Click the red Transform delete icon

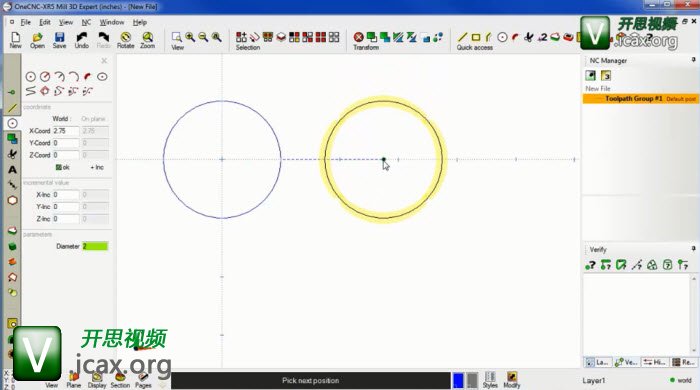(x=358, y=37)
